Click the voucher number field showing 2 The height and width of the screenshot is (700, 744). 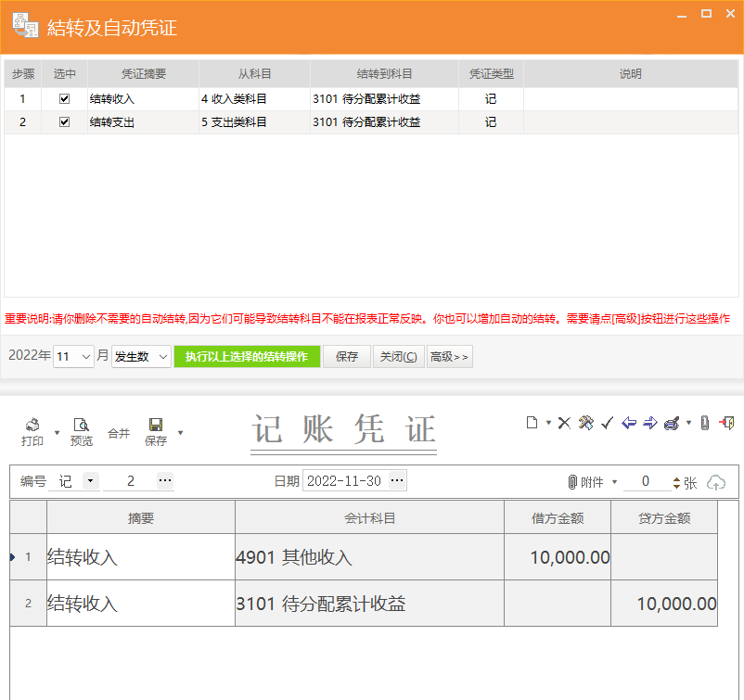tap(131, 481)
